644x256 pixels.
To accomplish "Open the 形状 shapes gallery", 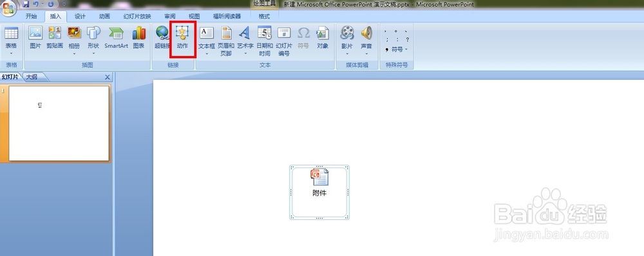I will (93, 41).
